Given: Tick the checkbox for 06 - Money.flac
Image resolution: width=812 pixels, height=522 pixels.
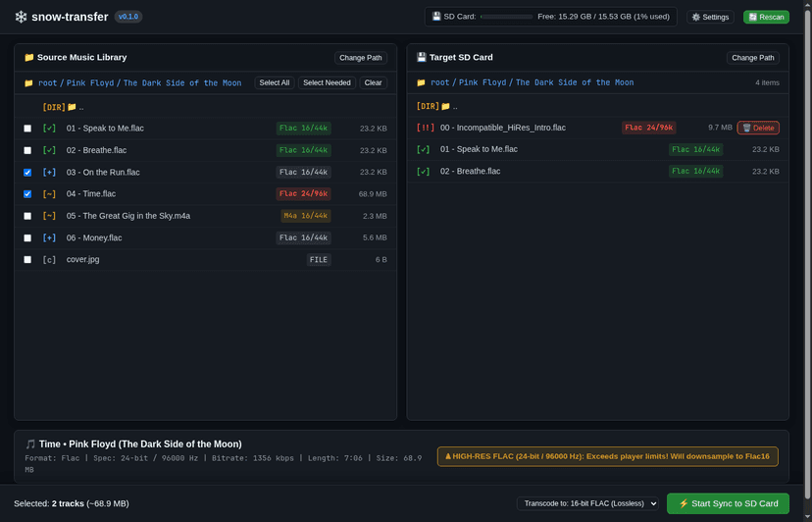Looking at the screenshot, I should click(27, 237).
